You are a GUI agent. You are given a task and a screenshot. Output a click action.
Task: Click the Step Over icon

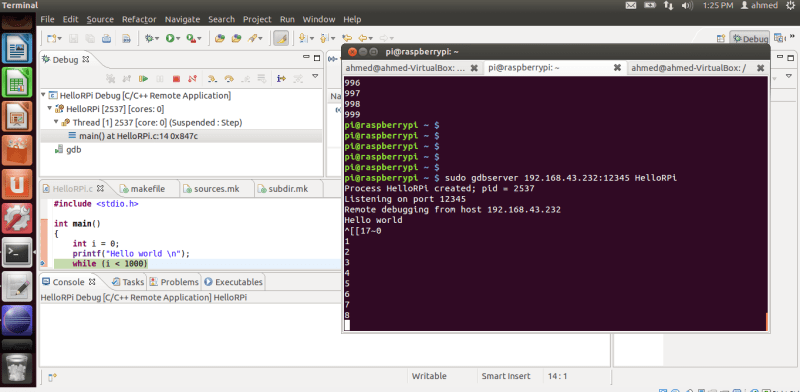[229, 79]
